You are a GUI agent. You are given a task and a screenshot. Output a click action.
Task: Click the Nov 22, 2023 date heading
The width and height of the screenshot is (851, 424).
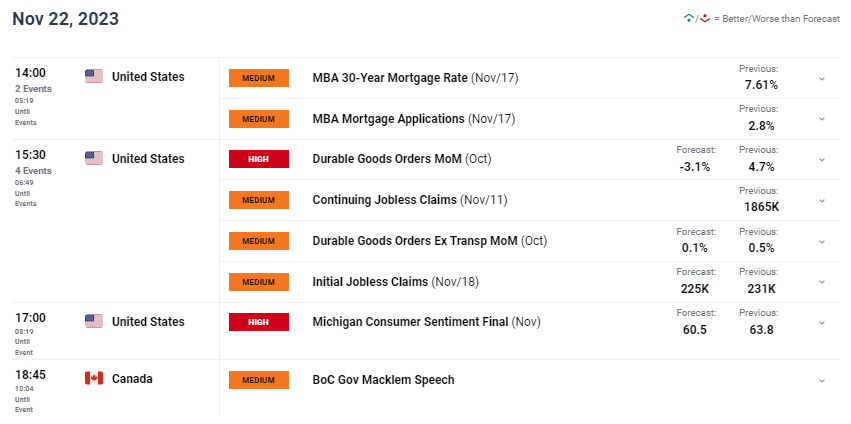(66, 19)
